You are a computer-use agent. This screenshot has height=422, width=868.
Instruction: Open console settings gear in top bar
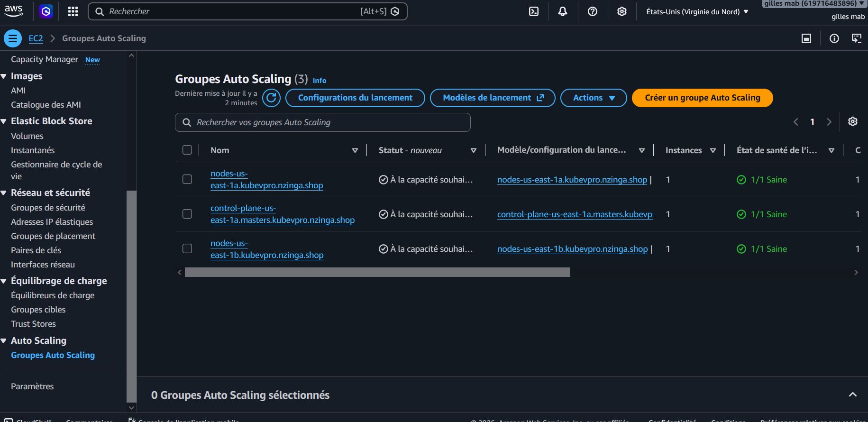622,11
